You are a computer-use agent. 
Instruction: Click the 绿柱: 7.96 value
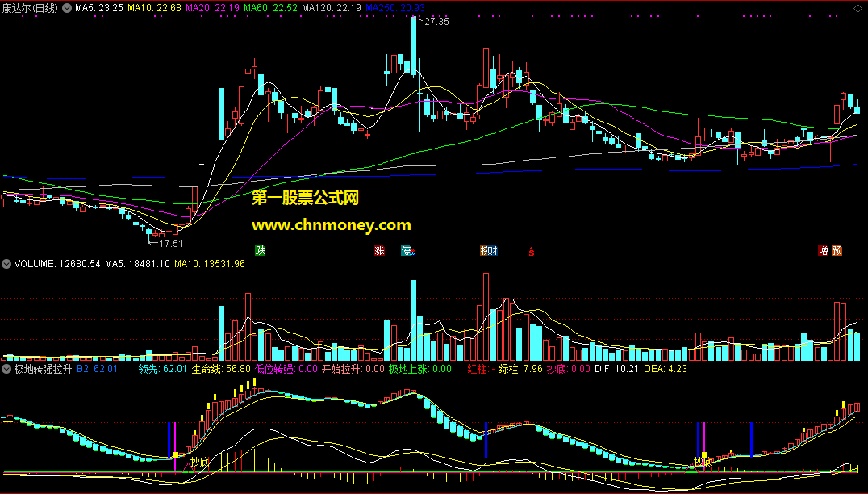(521, 369)
